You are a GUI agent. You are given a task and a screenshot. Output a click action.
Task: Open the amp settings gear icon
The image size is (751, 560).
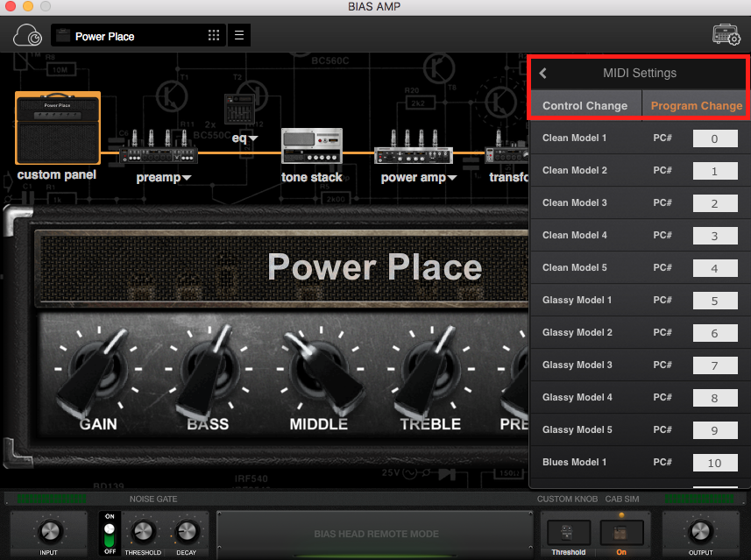[726, 34]
